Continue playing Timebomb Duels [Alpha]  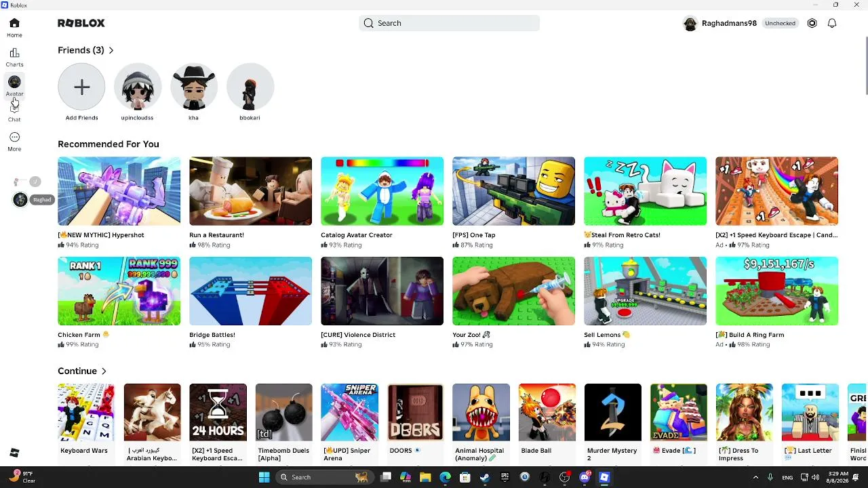pos(283,412)
